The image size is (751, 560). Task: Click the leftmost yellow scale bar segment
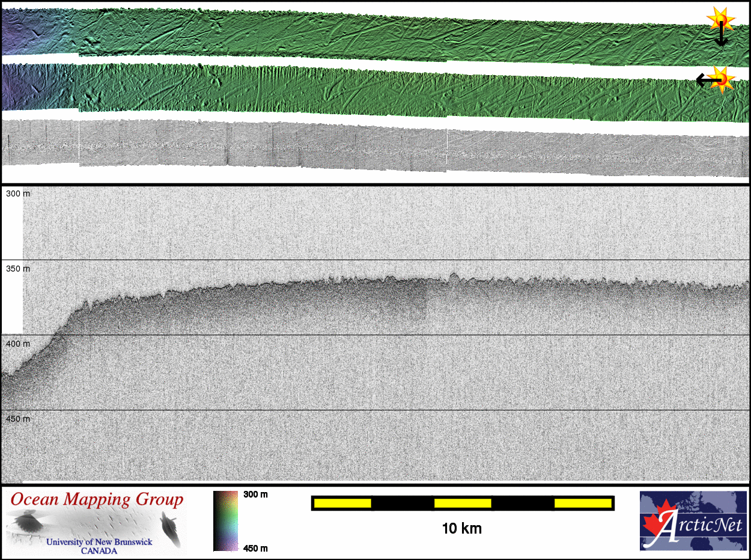(342, 503)
